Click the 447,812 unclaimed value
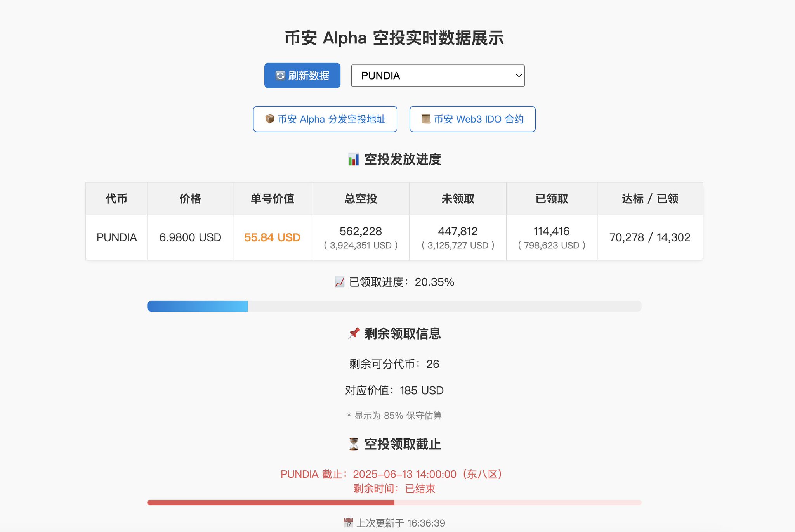The height and width of the screenshot is (532, 795). tap(458, 231)
